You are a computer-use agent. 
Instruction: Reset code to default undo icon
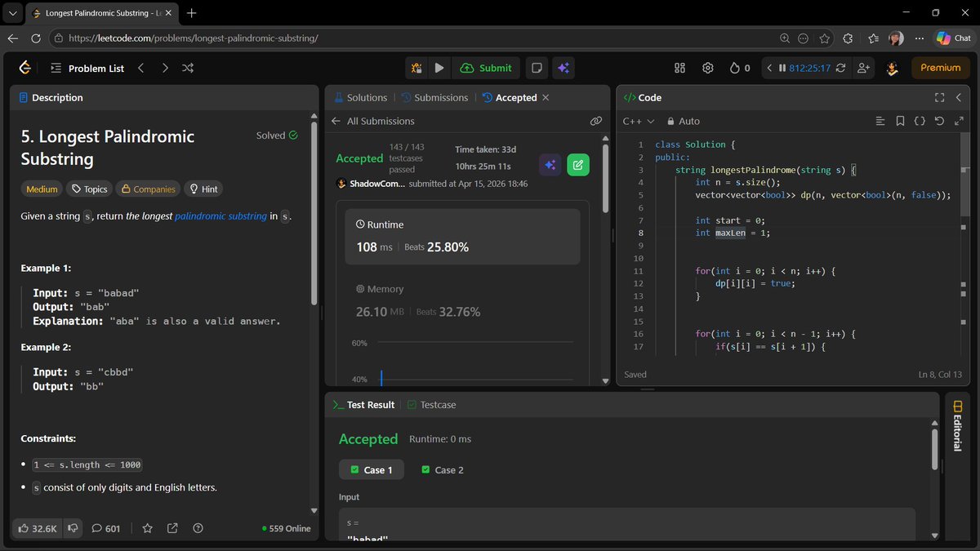[x=939, y=121]
